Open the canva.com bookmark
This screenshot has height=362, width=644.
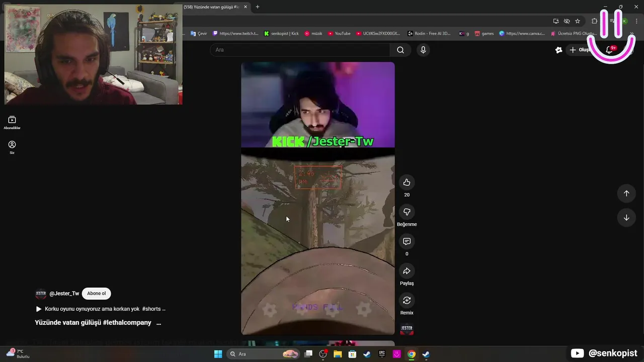coord(522,34)
